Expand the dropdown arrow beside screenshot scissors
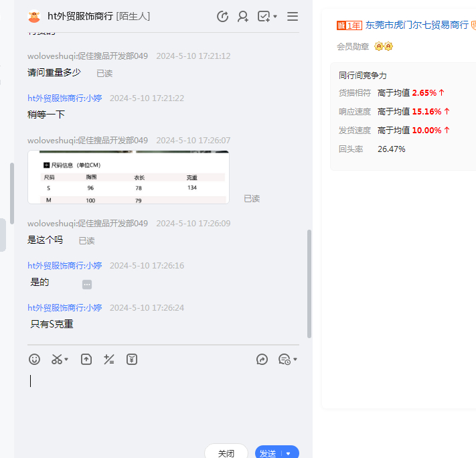 67,360
